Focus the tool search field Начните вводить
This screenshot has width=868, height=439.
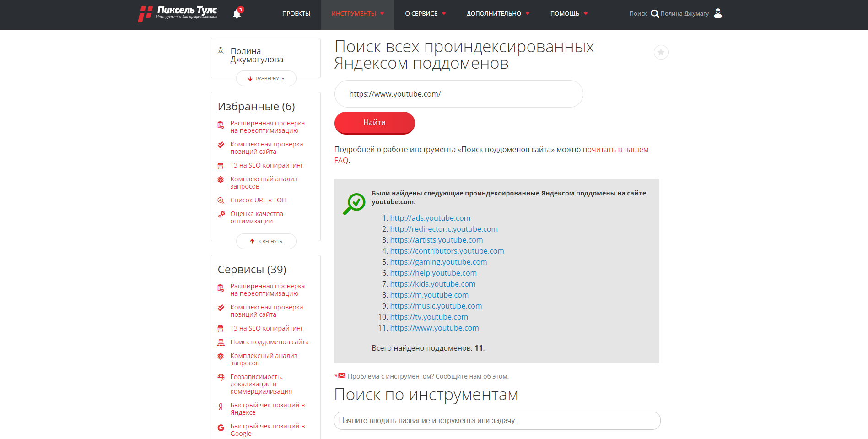tap(497, 421)
